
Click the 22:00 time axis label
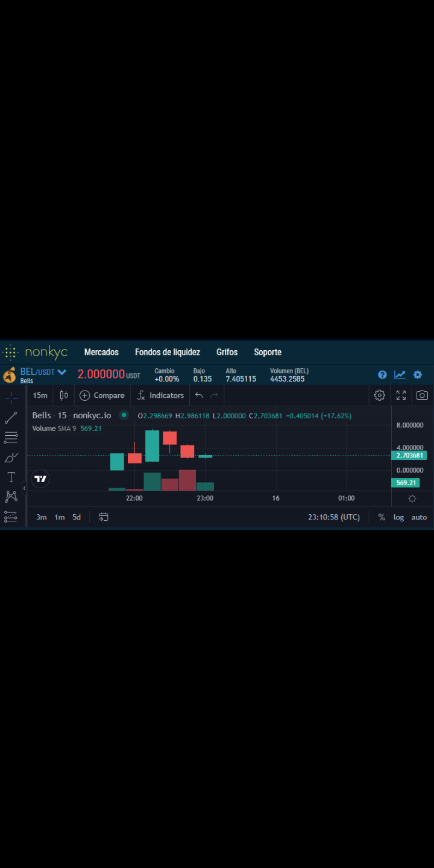[x=134, y=498]
